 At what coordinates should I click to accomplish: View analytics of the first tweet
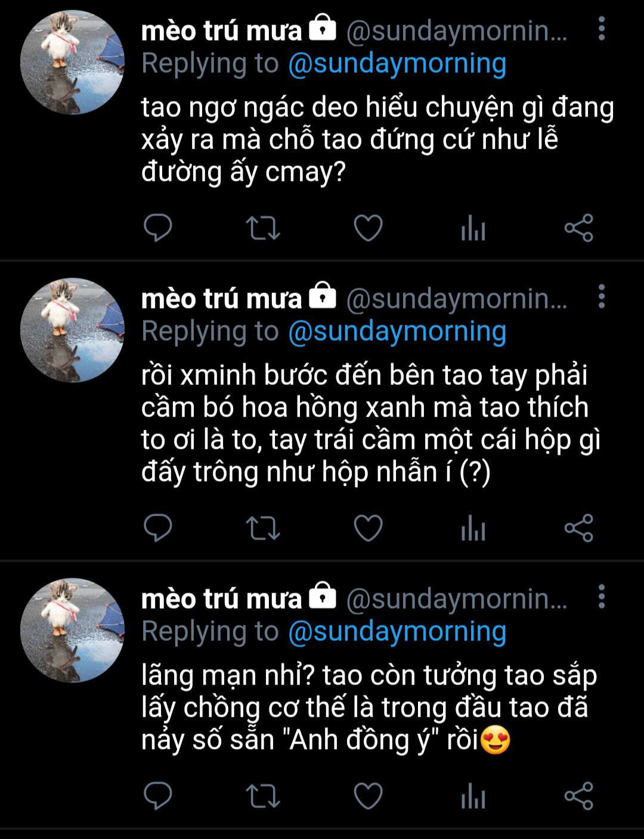point(473,228)
